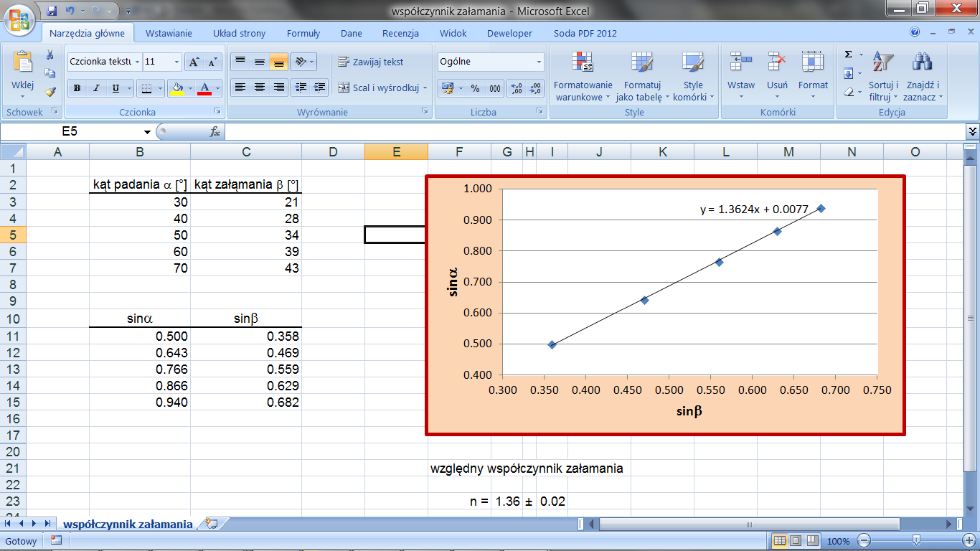Viewport: 980px width, 551px height.
Task: Align text right
Action: [278, 88]
